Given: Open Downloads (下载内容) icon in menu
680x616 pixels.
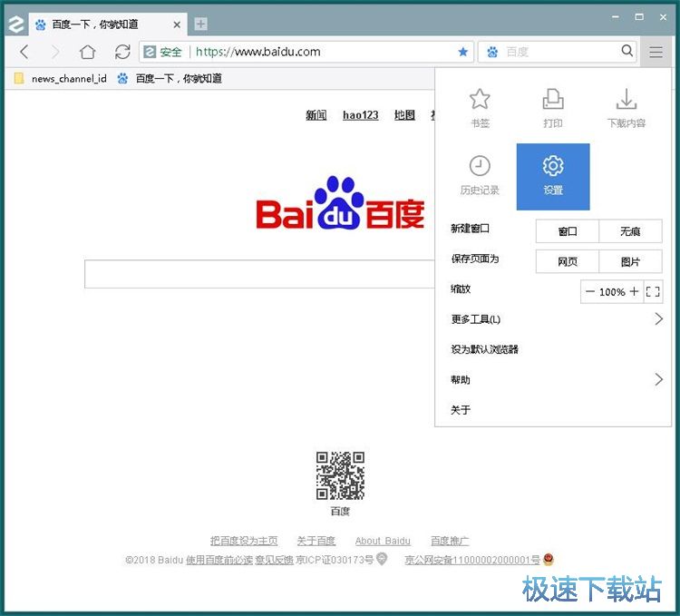Looking at the screenshot, I should (627, 109).
